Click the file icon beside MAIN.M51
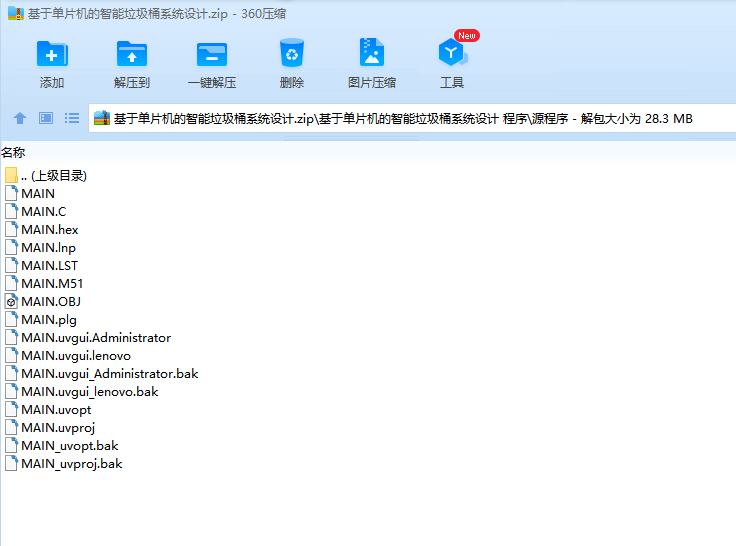 point(11,284)
